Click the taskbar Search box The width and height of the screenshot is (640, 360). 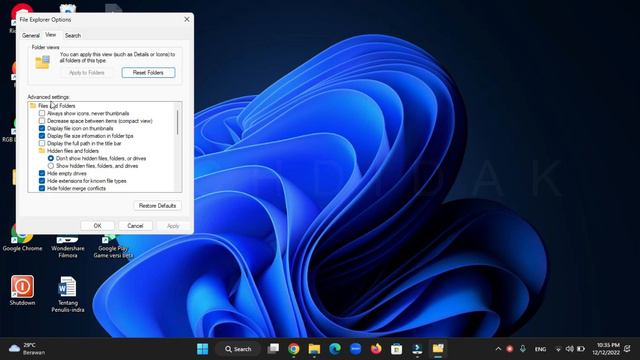tap(238, 349)
